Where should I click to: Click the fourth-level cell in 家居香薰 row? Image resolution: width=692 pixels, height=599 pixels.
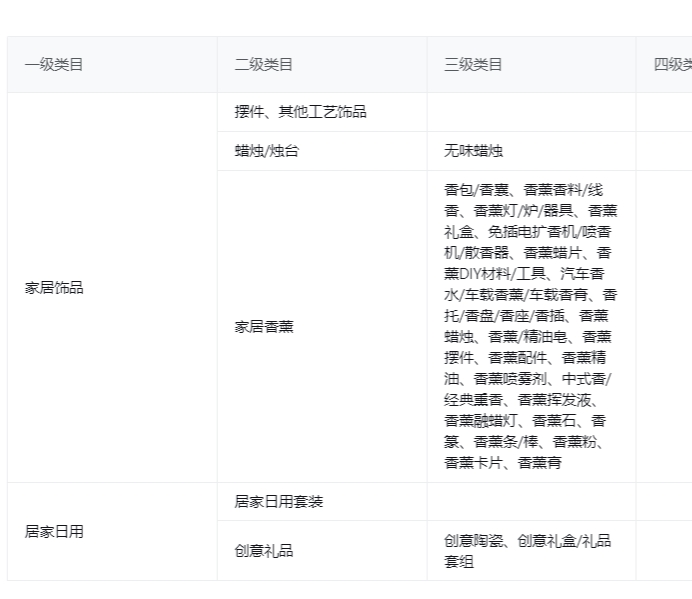(664, 326)
